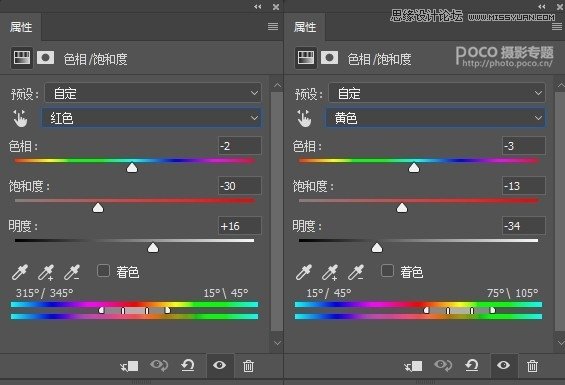Reset adjustment defaults in right panel
Viewport: 565px width, 385px height.
point(472,366)
